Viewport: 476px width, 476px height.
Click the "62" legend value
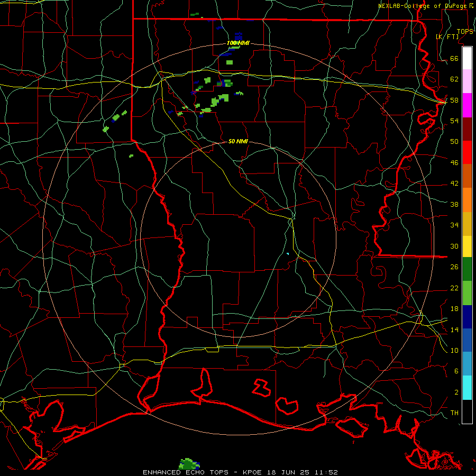click(454, 79)
